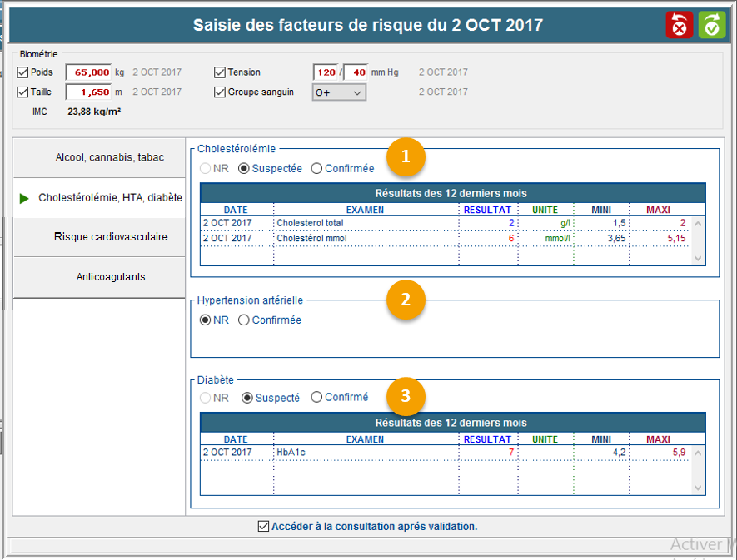737x560 pixels.
Task: Click the Poids value input field
Action: point(88,72)
